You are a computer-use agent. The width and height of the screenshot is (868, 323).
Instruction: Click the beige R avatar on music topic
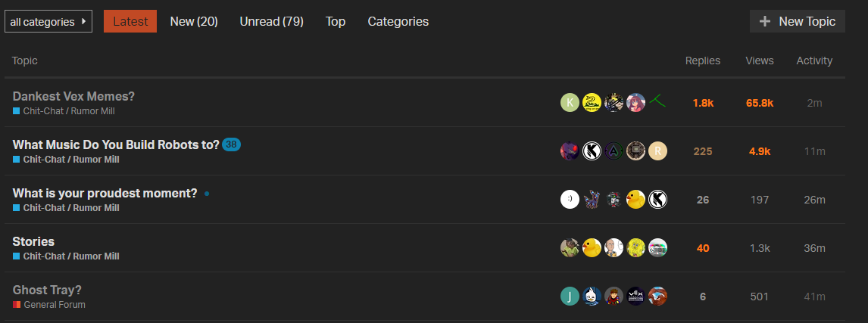click(657, 151)
